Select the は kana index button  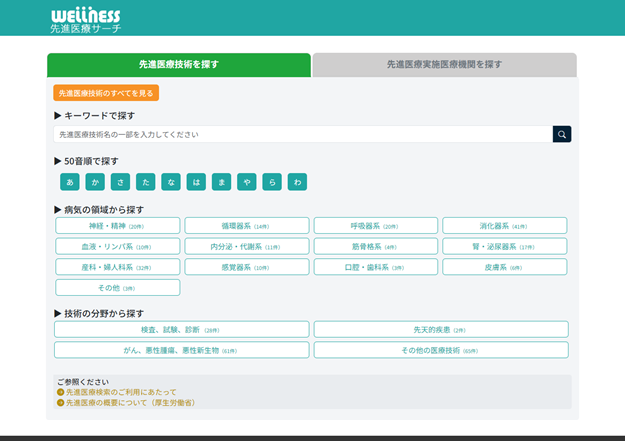tap(196, 182)
